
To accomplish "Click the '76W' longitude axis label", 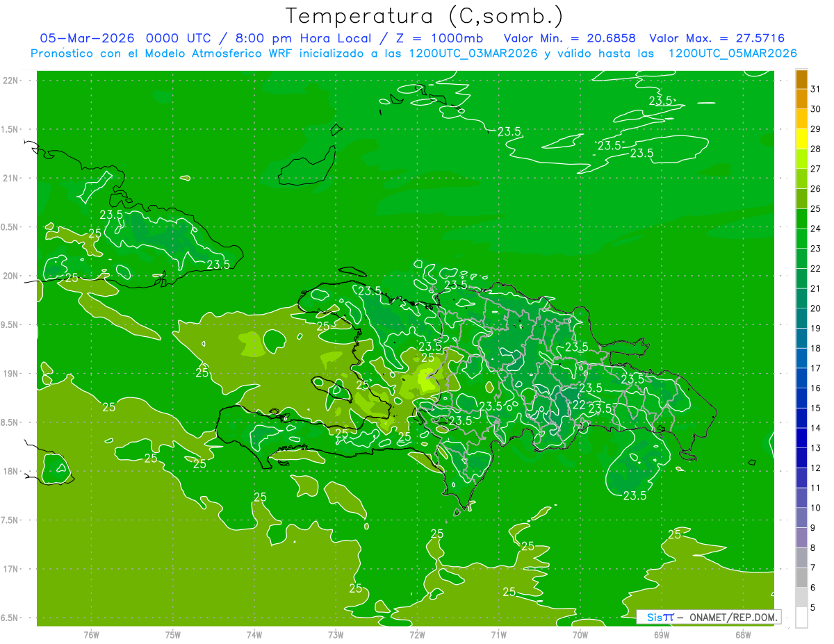I will (91, 634).
